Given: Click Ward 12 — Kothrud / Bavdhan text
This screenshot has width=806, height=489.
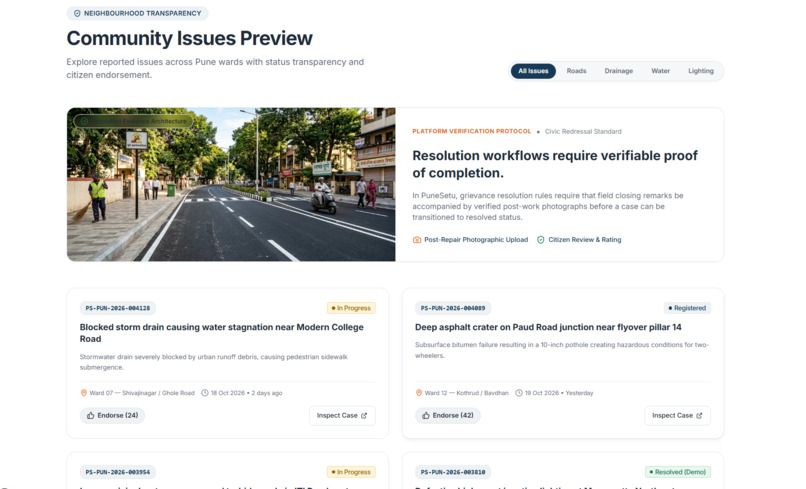Looking at the screenshot, I should 466,393.
